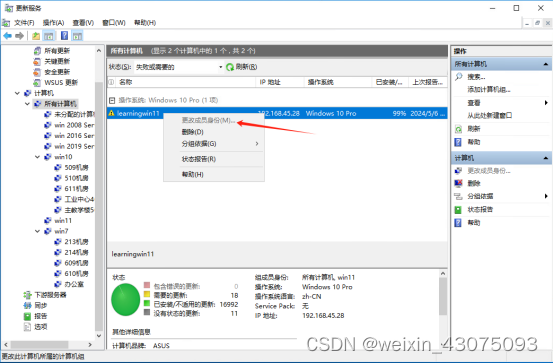
Task: Click 从此处新建窗口 action
Action: [x=490, y=115]
